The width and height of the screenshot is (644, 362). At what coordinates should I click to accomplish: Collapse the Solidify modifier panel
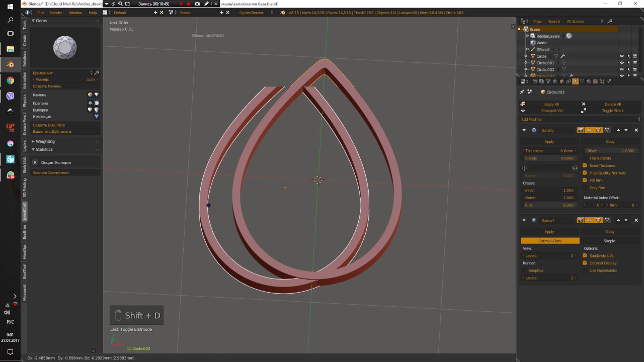pyautogui.click(x=524, y=130)
